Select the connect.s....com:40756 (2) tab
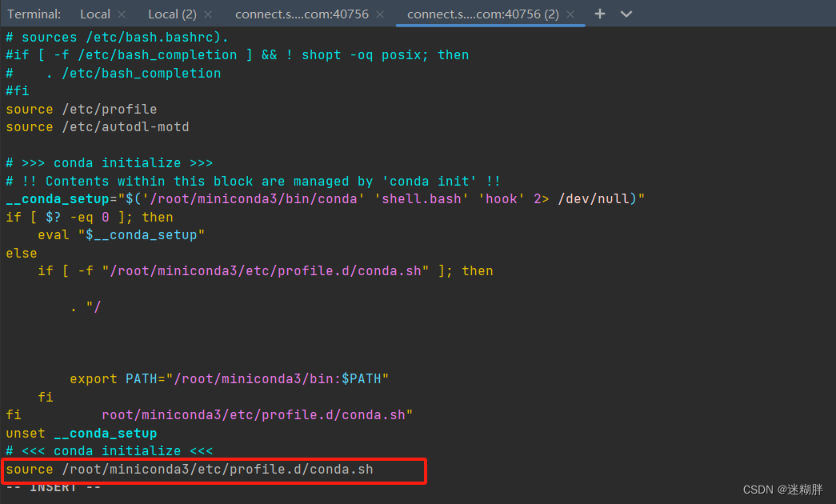The image size is (836, 504). click(483, 14)
